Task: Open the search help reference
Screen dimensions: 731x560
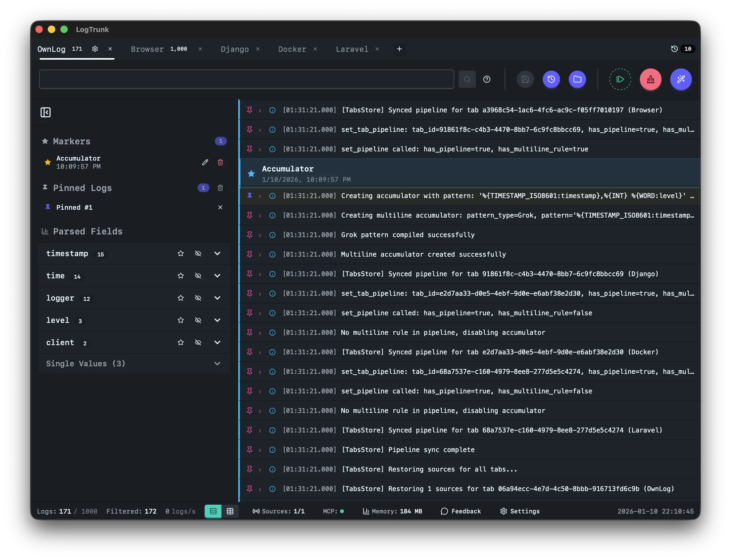Action: [x=487, y=79]
